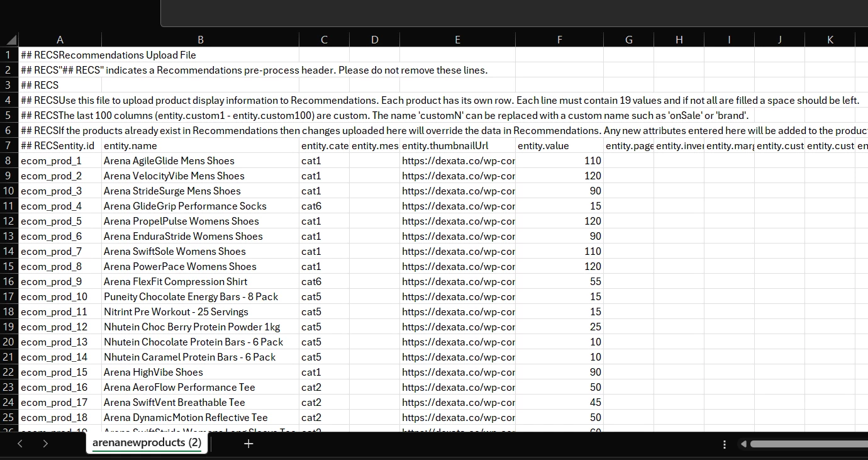
Task: Click category 'cat2' for ecom_prod_16
Action: click(324, 387)
